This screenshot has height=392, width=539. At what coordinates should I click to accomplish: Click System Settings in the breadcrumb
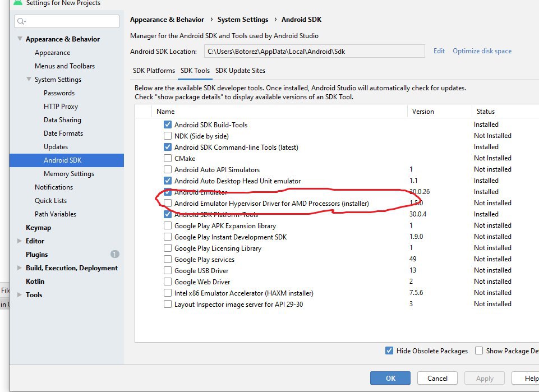tap(243, 20)
